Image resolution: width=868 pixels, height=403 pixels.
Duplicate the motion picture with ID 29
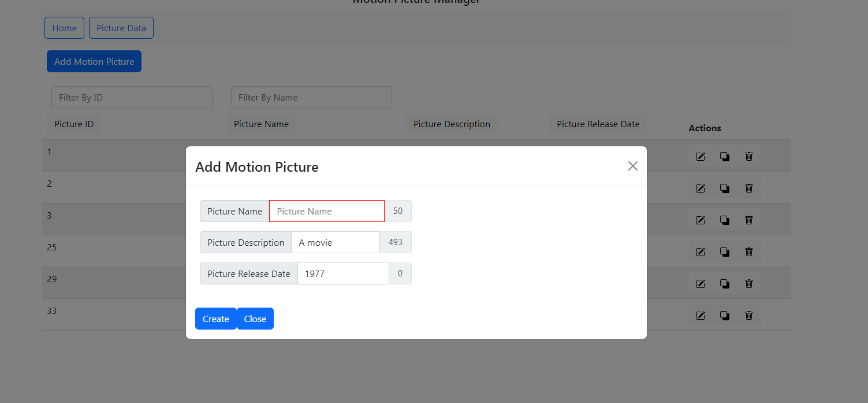point(724,283)
